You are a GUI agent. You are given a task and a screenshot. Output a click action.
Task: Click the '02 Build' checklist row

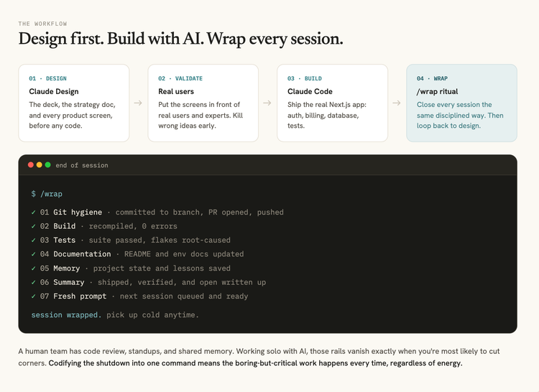click(104, 226)
